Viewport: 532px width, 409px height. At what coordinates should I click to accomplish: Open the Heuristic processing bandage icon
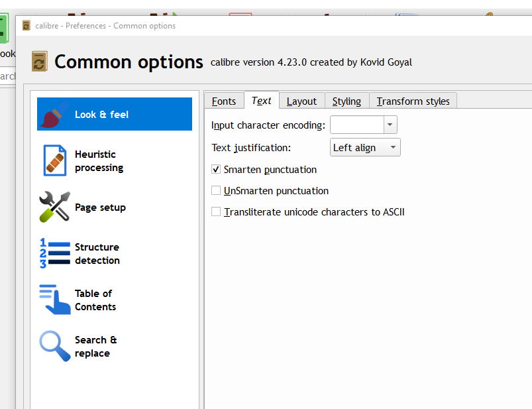coord(54,160)
